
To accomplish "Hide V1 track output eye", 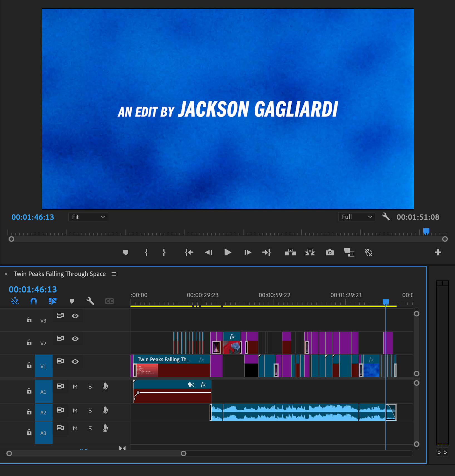I will [75, 361].
